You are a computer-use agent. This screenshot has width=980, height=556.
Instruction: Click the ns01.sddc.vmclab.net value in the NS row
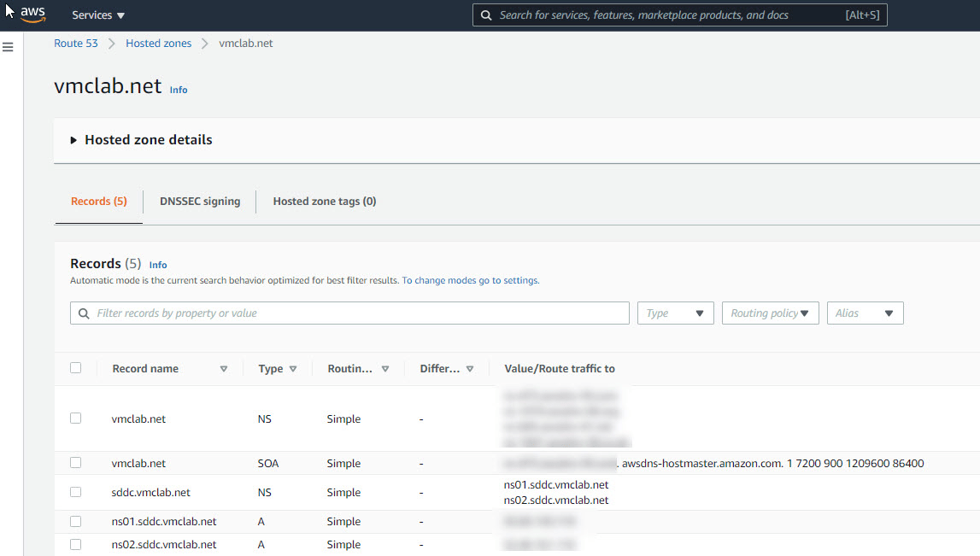[x=556, y=484]
